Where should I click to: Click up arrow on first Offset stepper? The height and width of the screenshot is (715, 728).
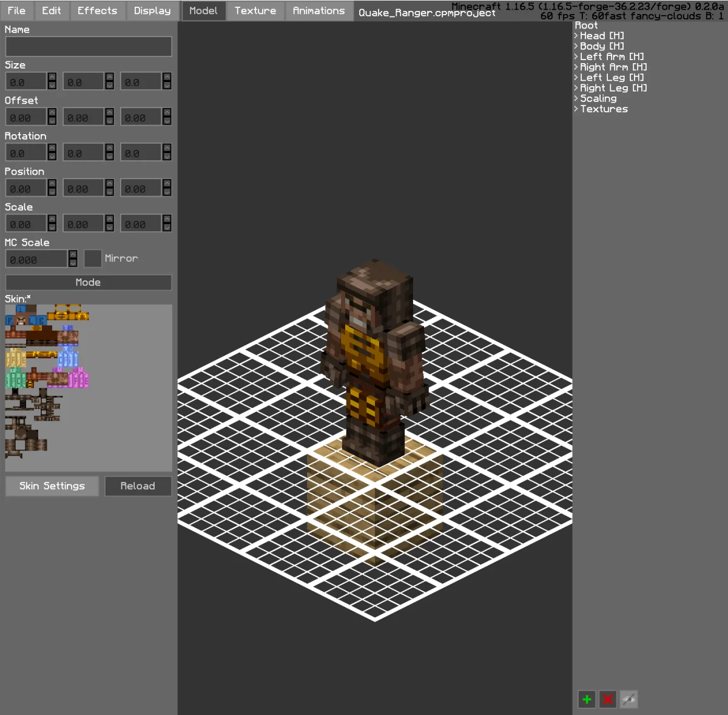click(52, 113)
